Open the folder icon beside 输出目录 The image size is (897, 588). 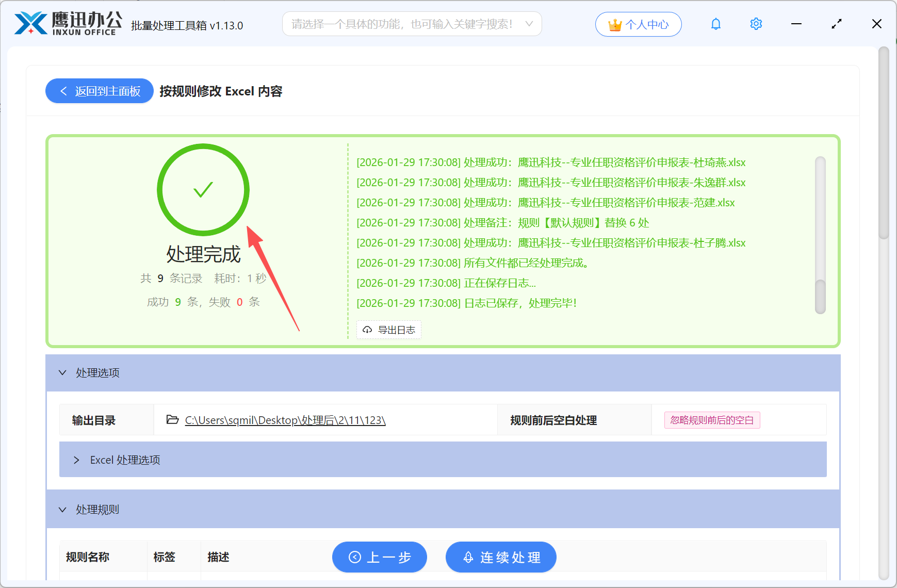172,420
